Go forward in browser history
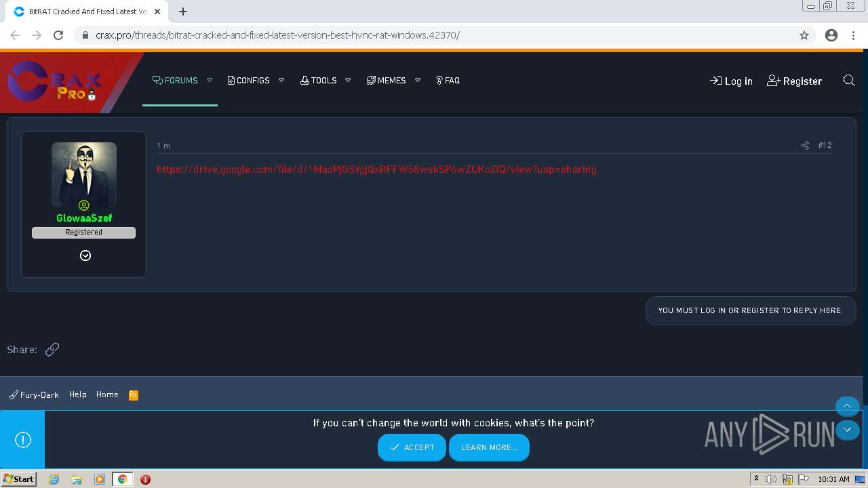The image size is (868, 488). pos(37,35)
